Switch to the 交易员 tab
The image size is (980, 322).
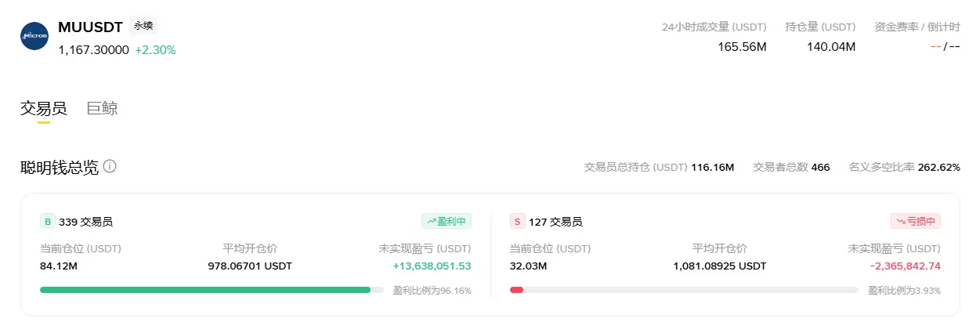[x=44, y=108]
